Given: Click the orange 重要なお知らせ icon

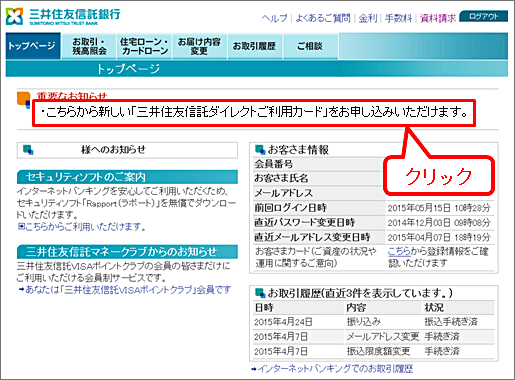Looking at the screenshot, I should coord(24,99).
